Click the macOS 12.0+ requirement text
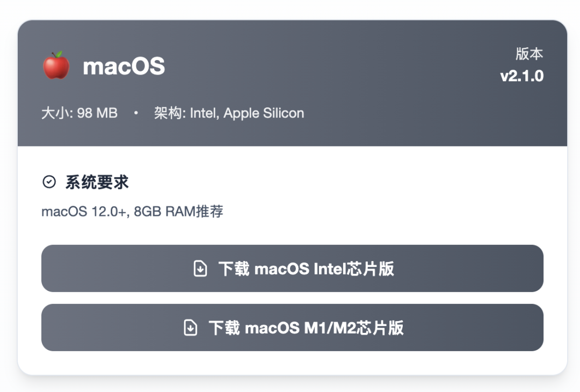Viewport: 580px width, 392px height. tap(85, 212)
